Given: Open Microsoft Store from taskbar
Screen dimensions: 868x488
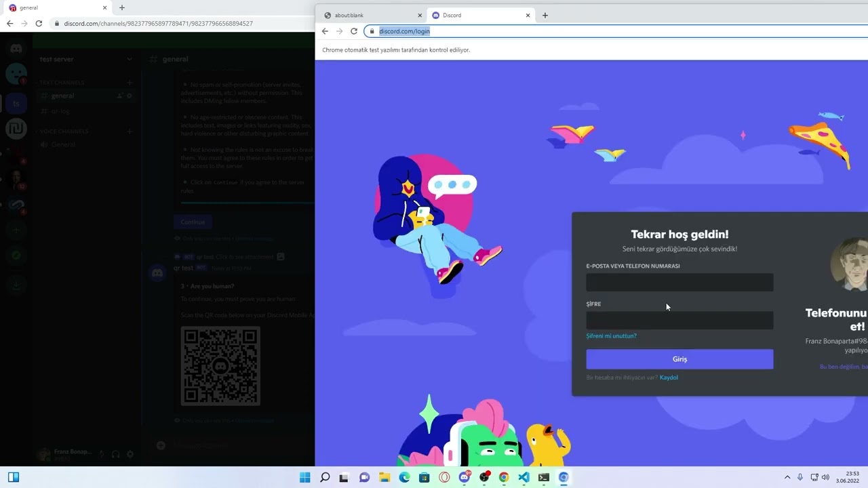Looking at the screenshot, I should tap(425, 477).
